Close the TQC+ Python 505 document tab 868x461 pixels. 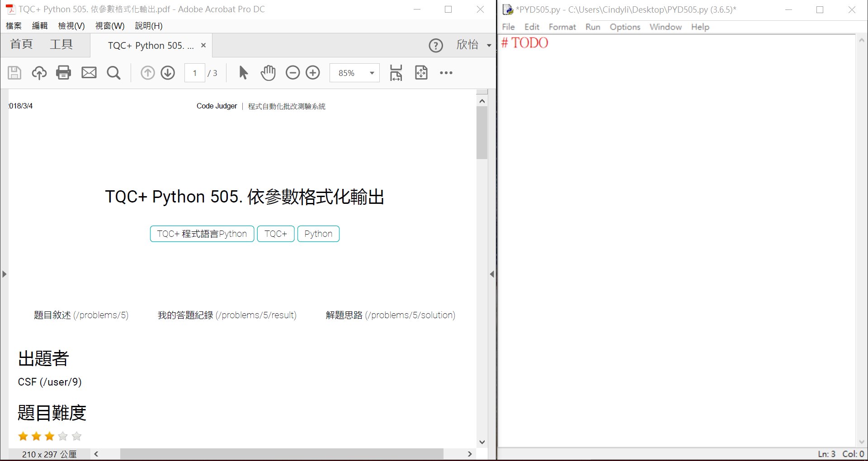[203, 45]
